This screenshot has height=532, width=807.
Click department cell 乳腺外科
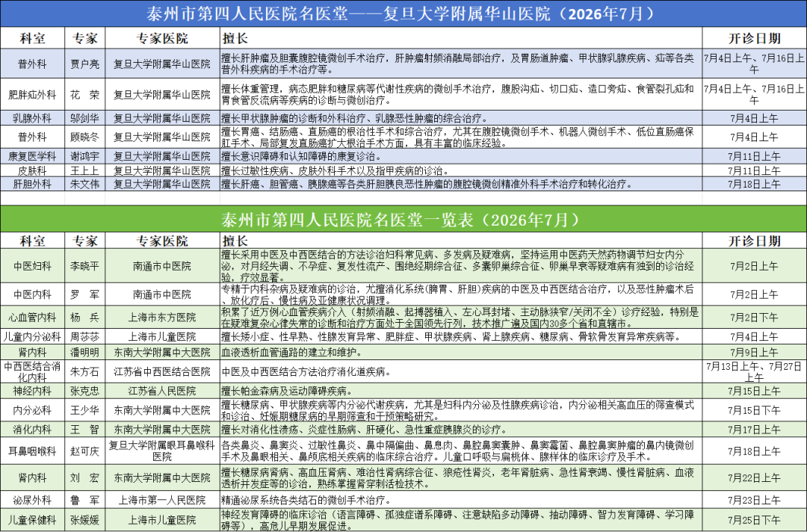coord(32,118)
